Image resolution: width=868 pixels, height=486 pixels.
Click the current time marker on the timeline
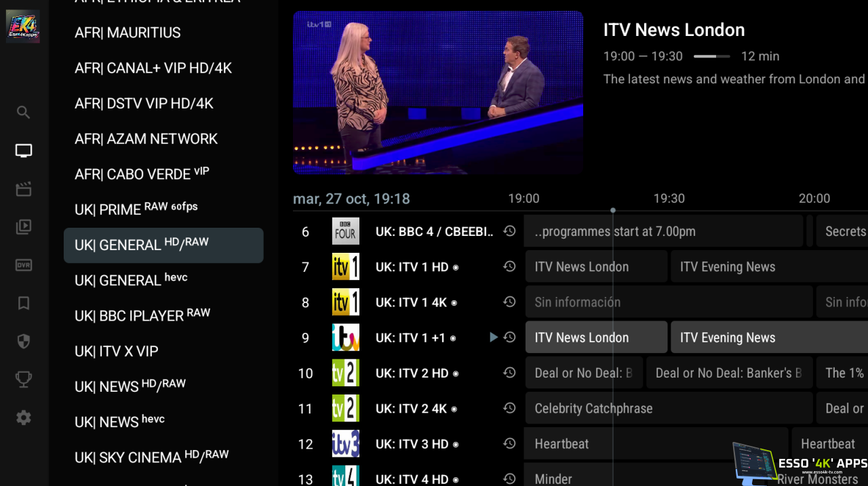click(613, 211)
